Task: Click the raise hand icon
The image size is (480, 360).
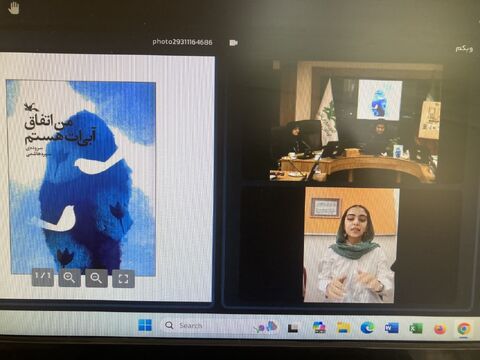Action: [x=14, y=8]
